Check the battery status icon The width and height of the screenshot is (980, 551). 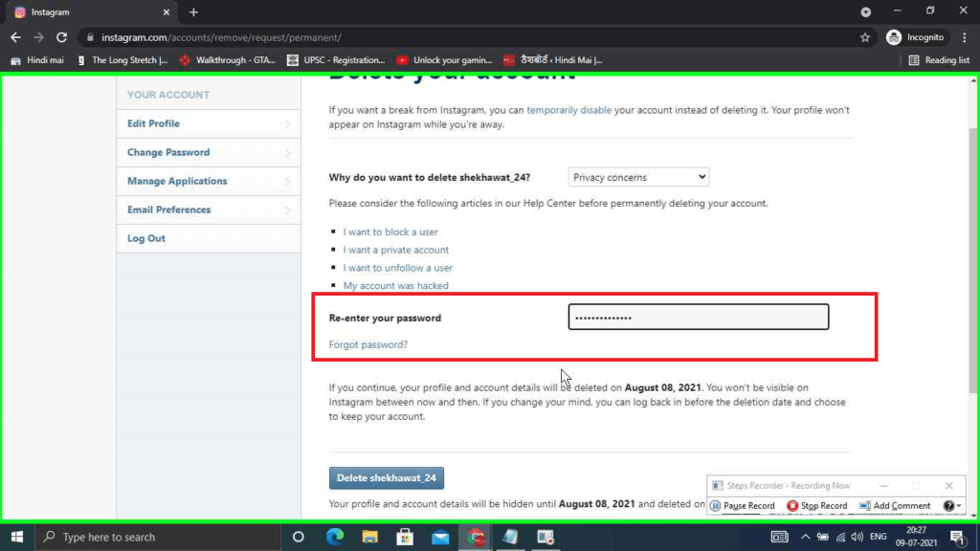coord(822,537)
